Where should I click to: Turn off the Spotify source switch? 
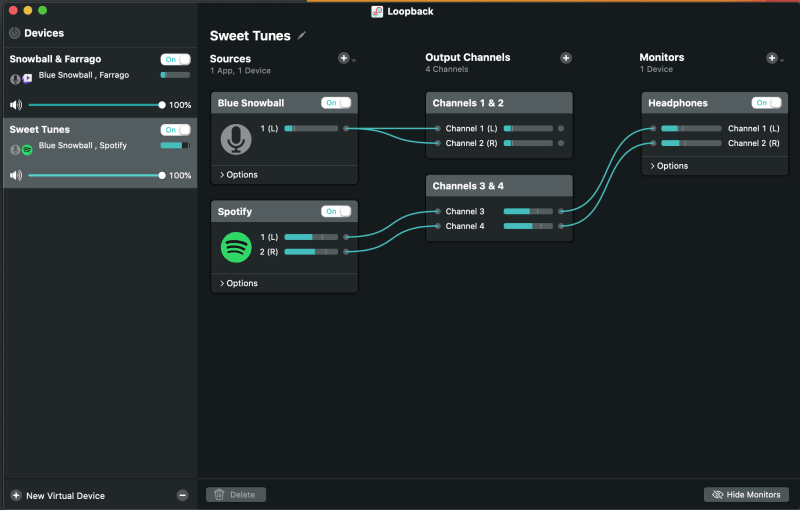336,211
